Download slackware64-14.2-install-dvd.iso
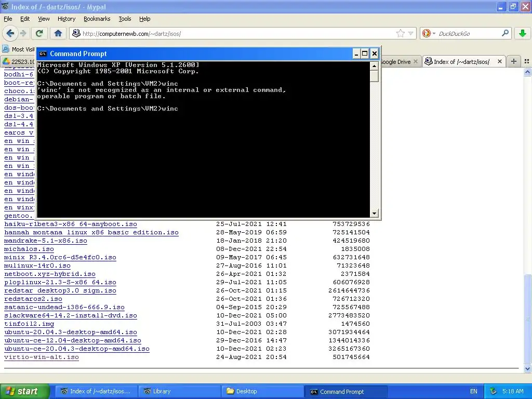Viewport: 532px width, 399px height. click(71, 315)
